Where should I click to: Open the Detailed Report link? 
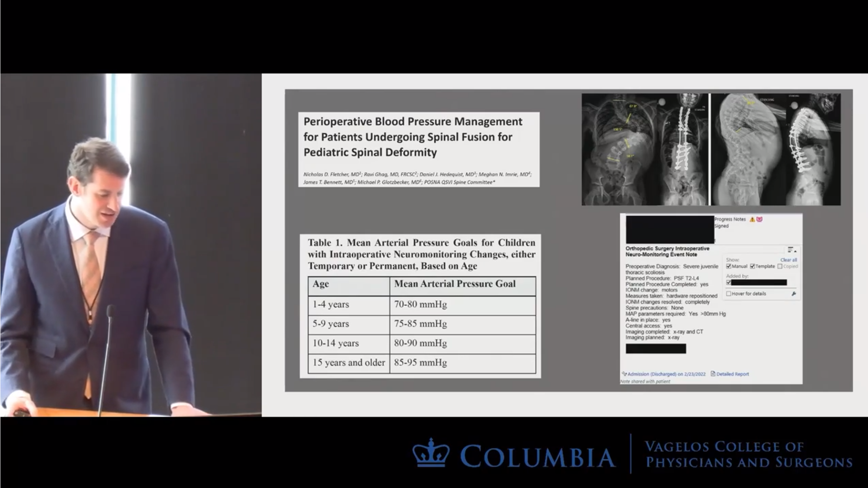pos(732,374)
